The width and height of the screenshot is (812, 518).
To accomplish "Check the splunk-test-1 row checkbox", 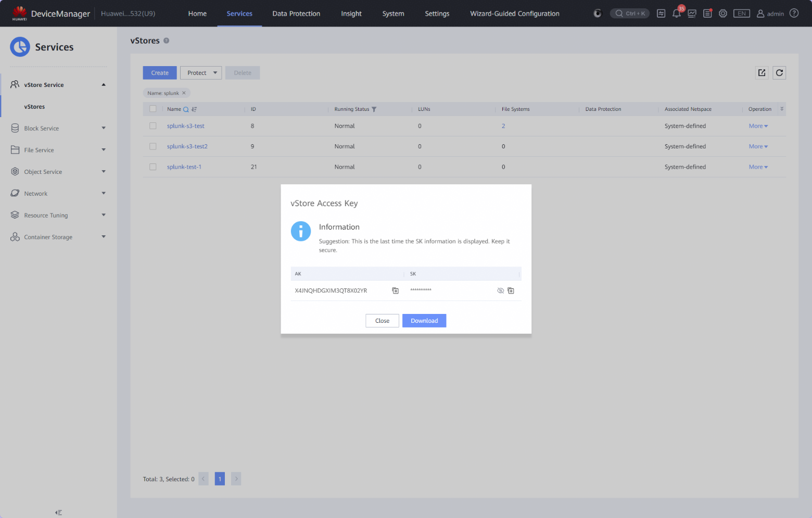I will point(153,167).
